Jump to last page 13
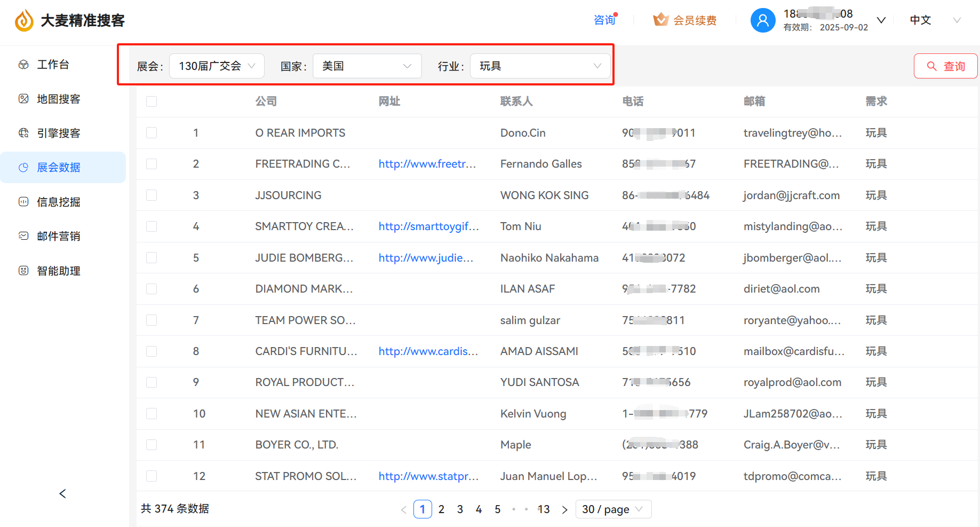This screenshot has height=527, width=980. tap(543, 509)
